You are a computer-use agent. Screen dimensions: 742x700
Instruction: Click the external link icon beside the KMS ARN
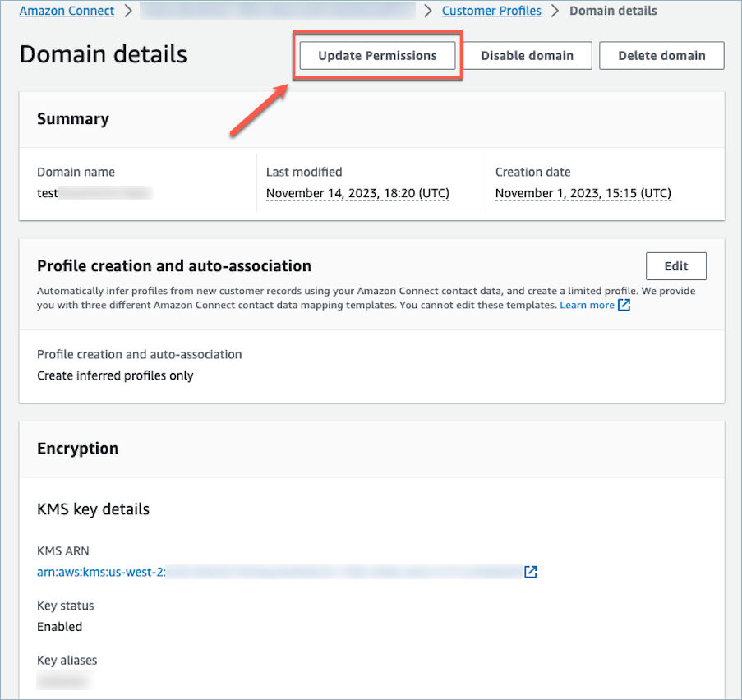tap(530, 572)
